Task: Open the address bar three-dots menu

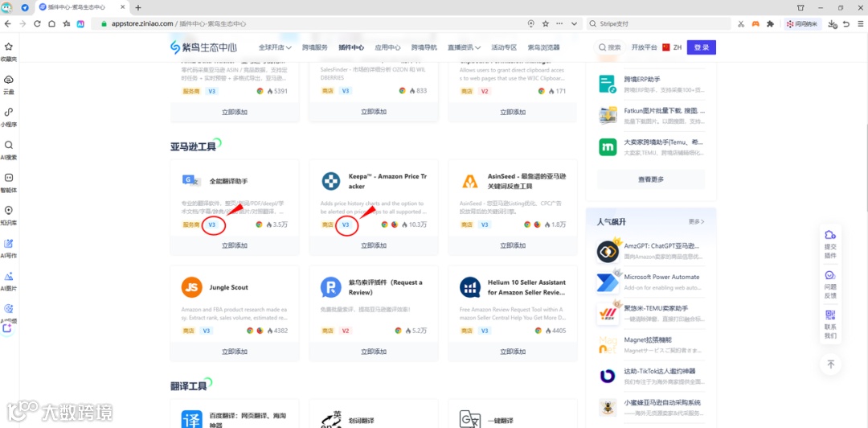Action: coord(559,24)
